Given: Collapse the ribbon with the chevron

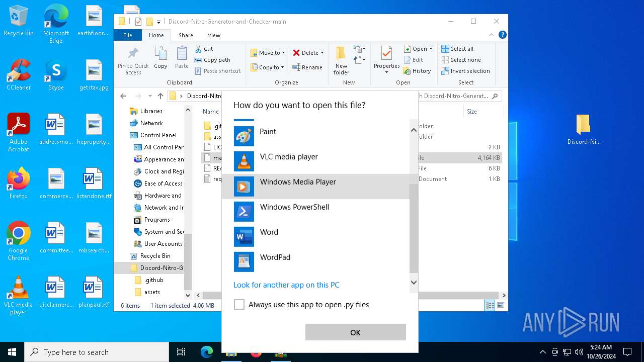Looking at the screenshot, I should point(492,35).
